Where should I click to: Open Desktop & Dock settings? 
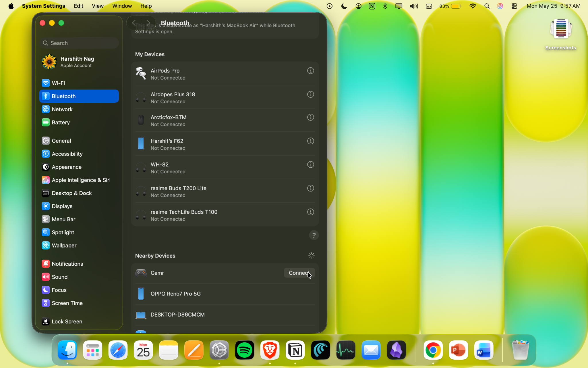(x=79, y=193)
